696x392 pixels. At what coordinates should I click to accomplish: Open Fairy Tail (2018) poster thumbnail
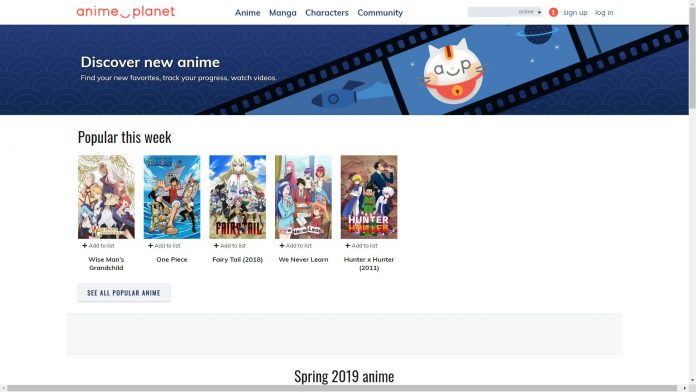click(237, 197)
